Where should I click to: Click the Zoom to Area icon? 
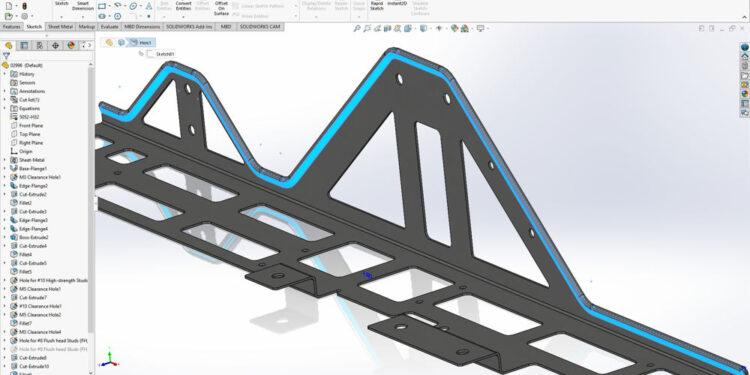[367, 29]
